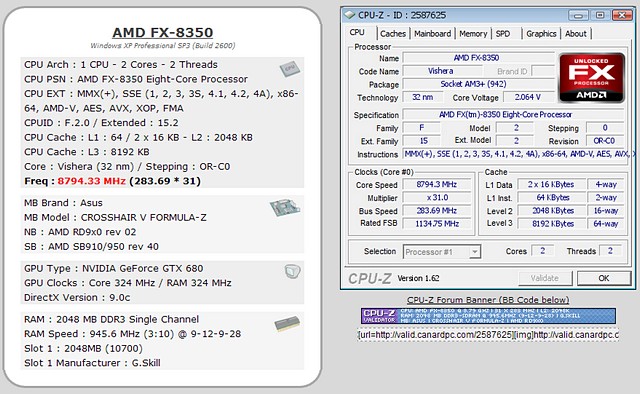This screenshot has width=640, height=394.
Task: Click the Core Speed value 8794.3 MHz
Action: 437,185
